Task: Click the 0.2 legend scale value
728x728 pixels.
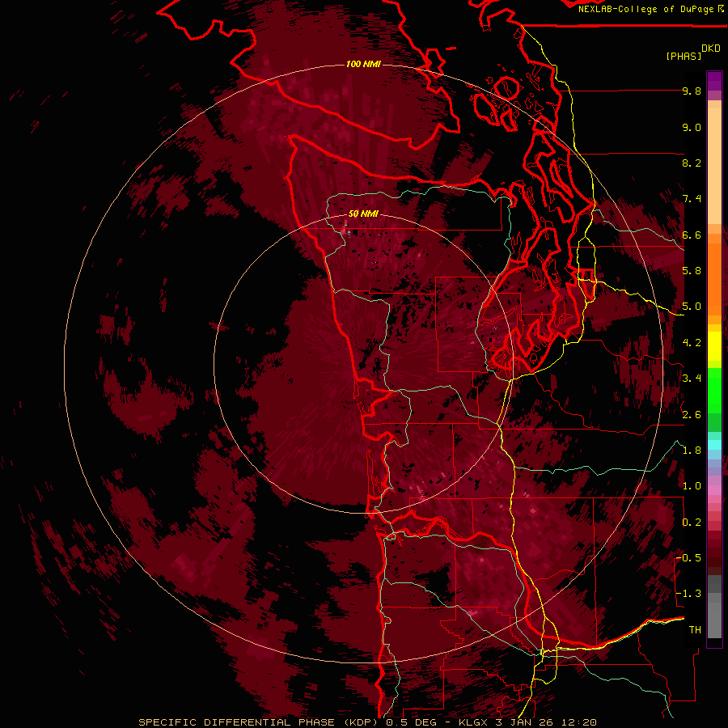Action: coord(692,523)
